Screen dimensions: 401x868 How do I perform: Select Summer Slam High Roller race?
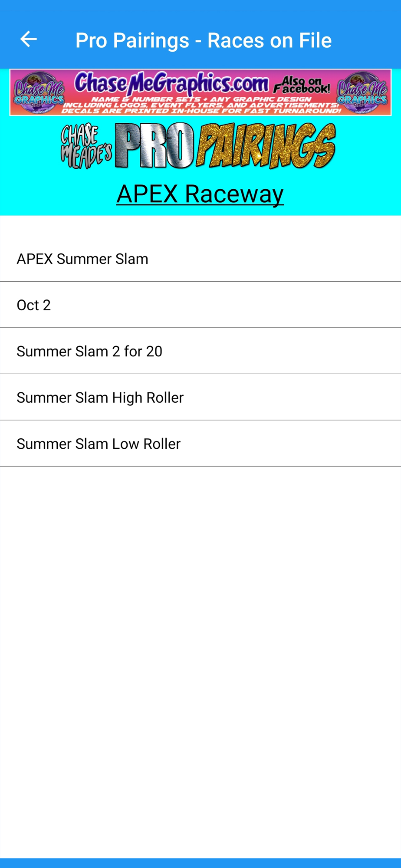[x=200, y=397]
